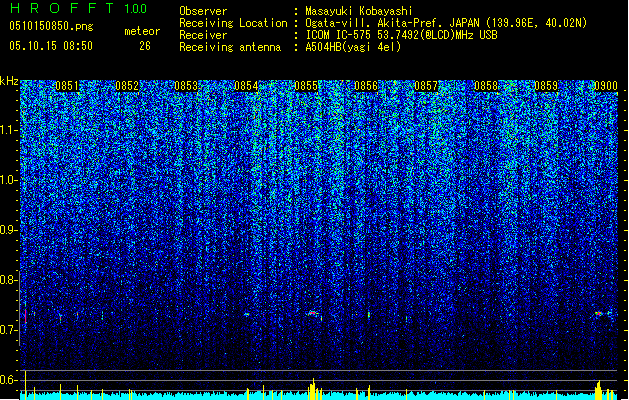Select the filename 0510150850.png

click(x=51, y=27)
